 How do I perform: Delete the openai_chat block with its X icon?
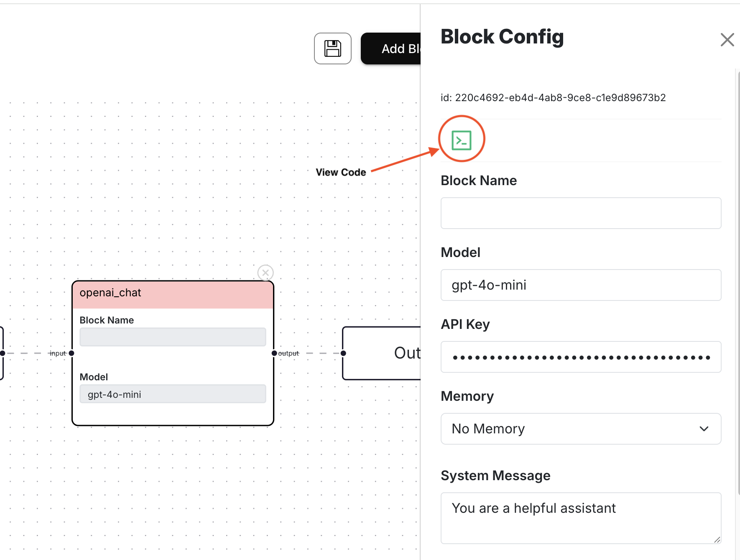click(x=265, y=273)
